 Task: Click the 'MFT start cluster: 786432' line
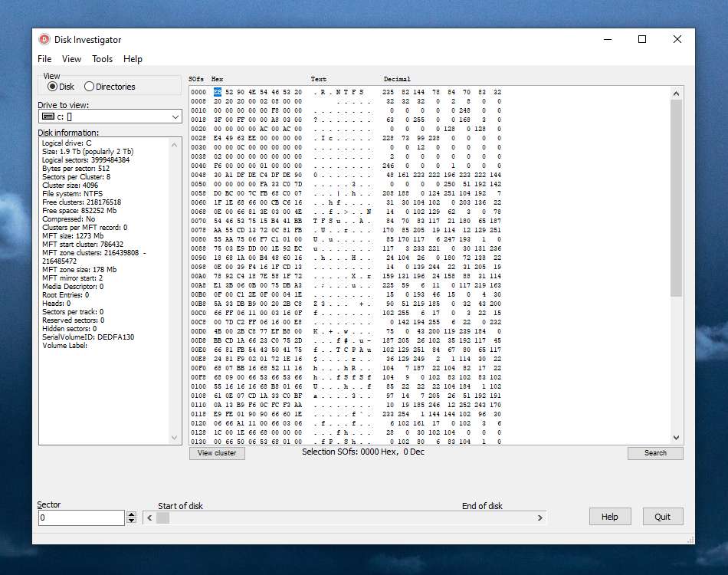[83, 245]
